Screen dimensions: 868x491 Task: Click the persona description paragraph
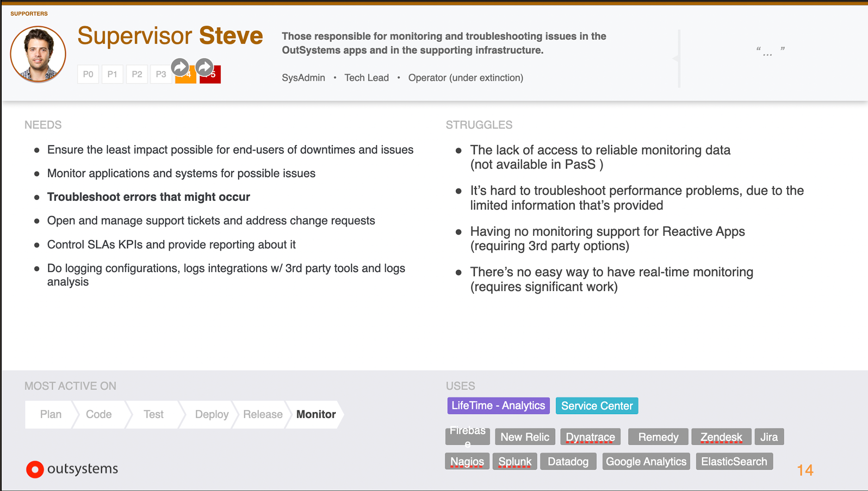(x=444, y=43)
